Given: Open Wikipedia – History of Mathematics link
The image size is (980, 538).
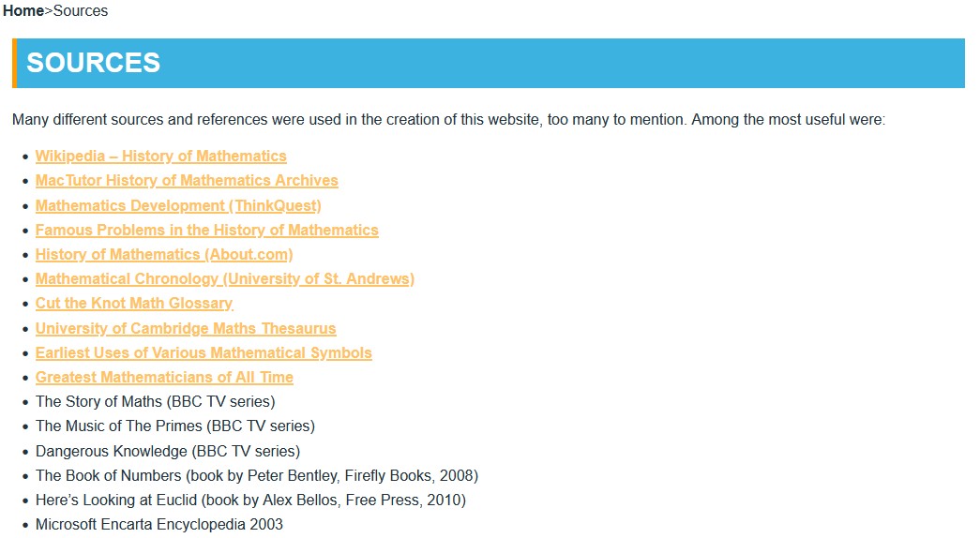Looking at the screenshot, I should (160, 156).
